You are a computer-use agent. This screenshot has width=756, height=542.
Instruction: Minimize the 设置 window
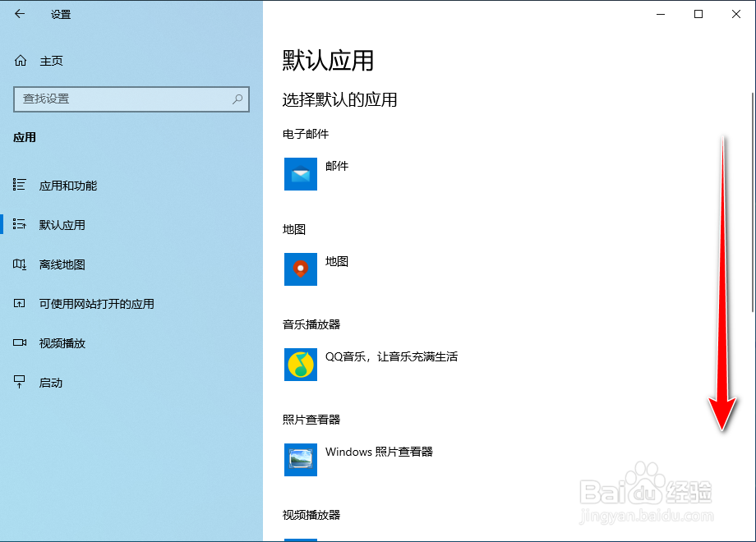coord(661,14)
